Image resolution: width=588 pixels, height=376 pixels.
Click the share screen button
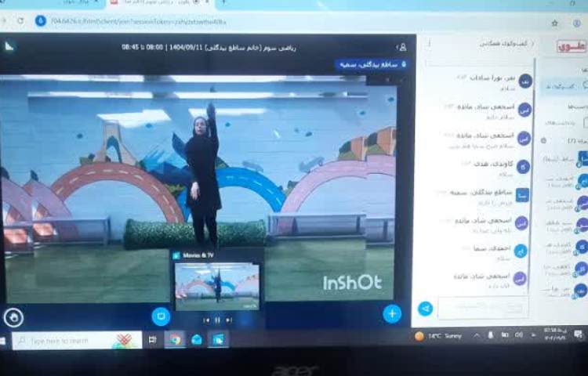[161, 316]
